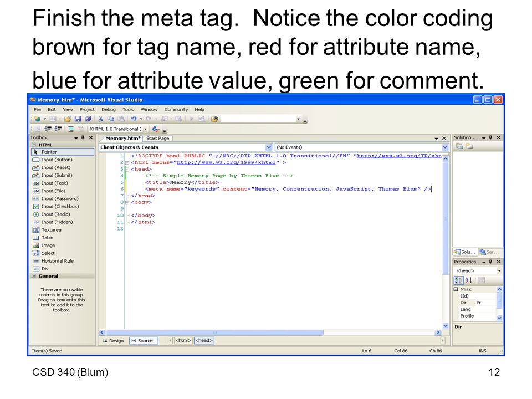
Task: Click the Decrease Indent icon
Action: (x=48, y=129)
